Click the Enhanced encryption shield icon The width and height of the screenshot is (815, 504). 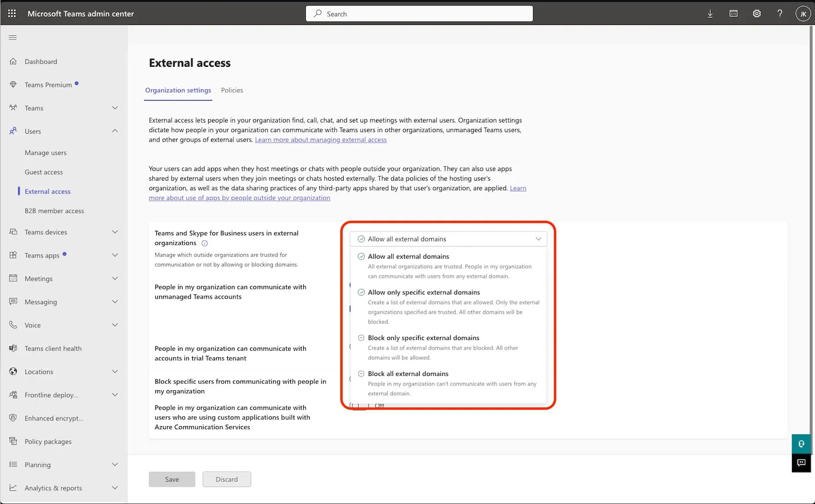pos(13,418)
